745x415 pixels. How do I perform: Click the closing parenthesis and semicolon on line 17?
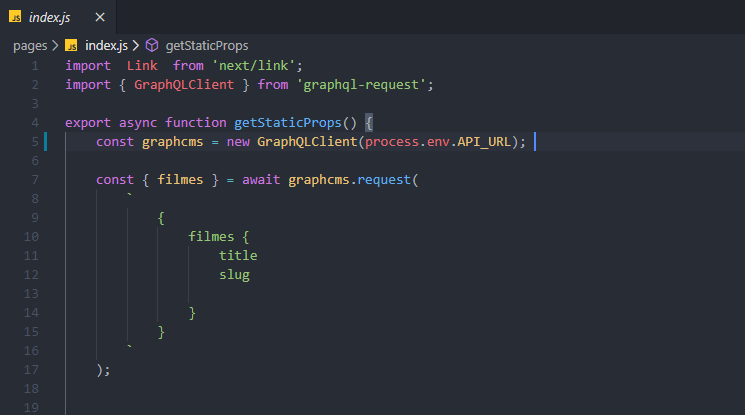pos(103,370)
